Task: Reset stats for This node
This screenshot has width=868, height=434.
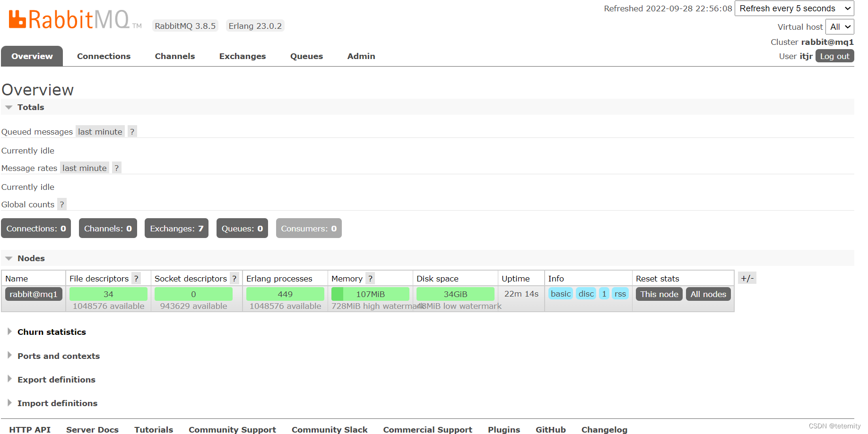Action: click(x=659, y=294)
